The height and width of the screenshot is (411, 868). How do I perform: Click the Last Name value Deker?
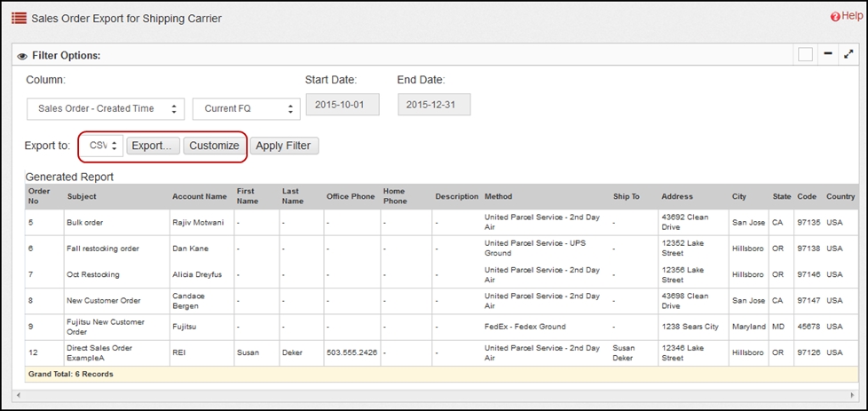(292, 352)
